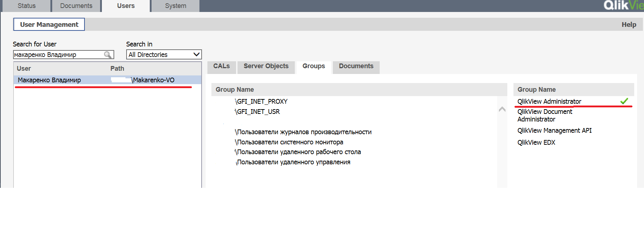Click the green checkmark next to QlikView Administrator
644x235 pixels.
click(624, 101)
